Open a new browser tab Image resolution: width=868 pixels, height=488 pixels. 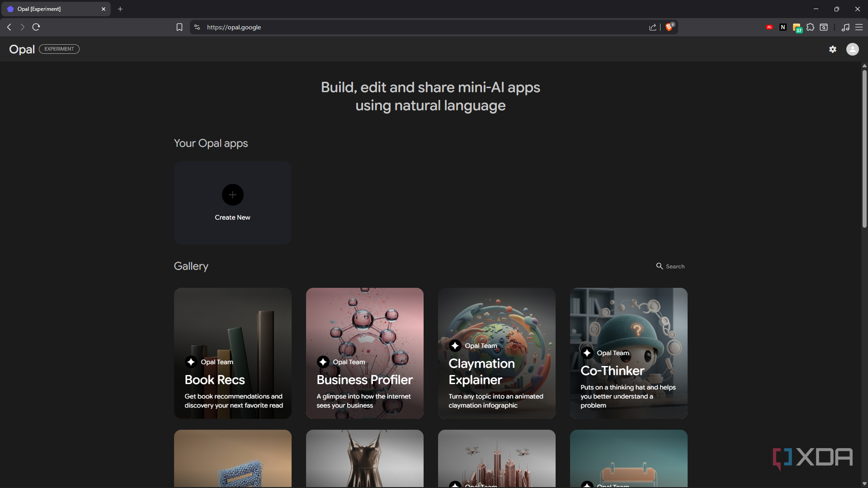(120, 9)
